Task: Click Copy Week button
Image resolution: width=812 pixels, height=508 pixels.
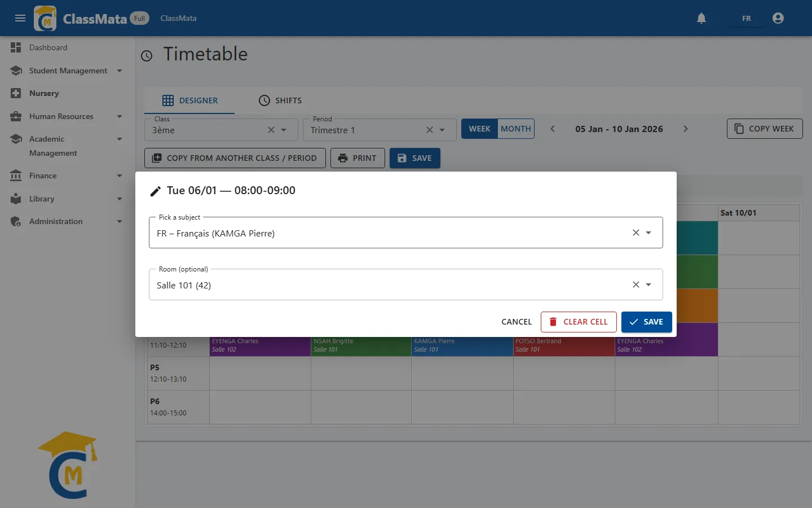Action: pos(765,129)
